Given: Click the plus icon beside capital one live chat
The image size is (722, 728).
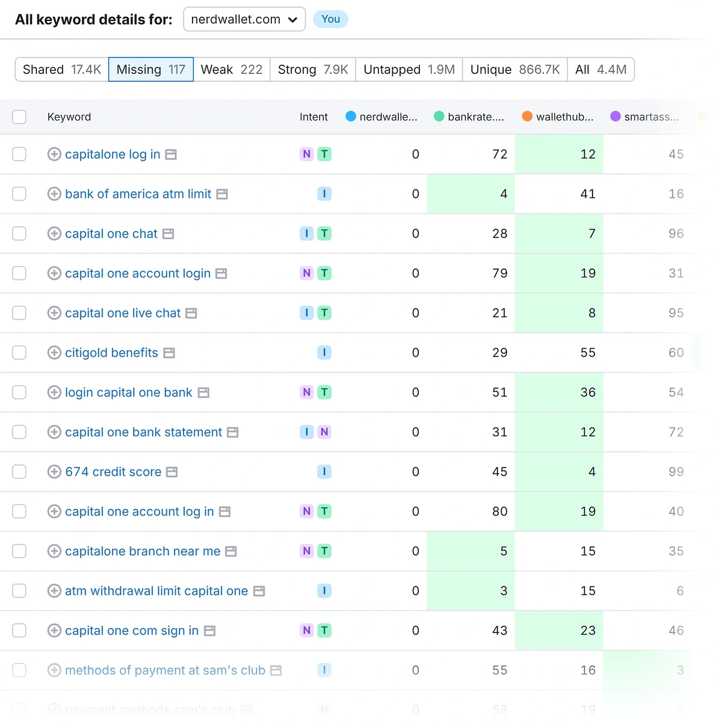Looking at the screenshot, I should point(54,313).
